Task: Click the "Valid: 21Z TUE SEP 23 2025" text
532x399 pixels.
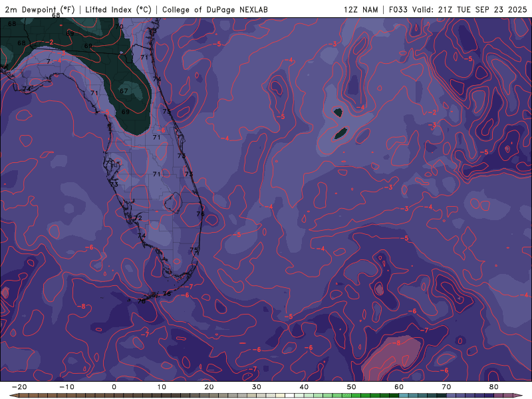Action: point(469,10)
